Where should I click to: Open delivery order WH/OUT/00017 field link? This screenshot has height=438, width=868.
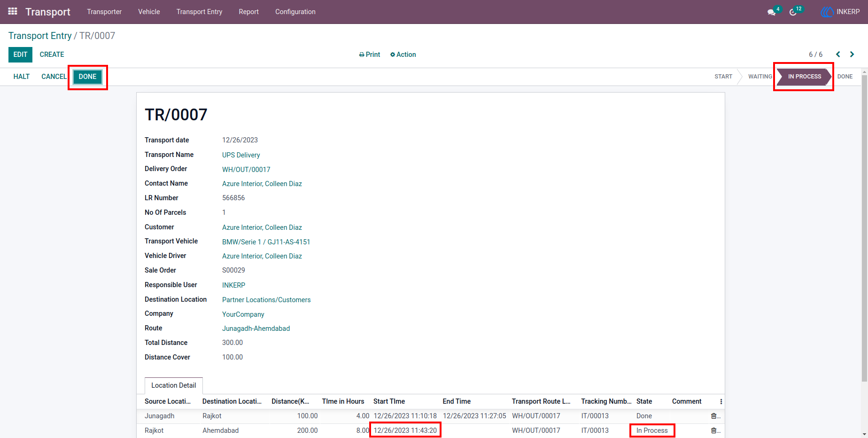click(x=246, y=170)
